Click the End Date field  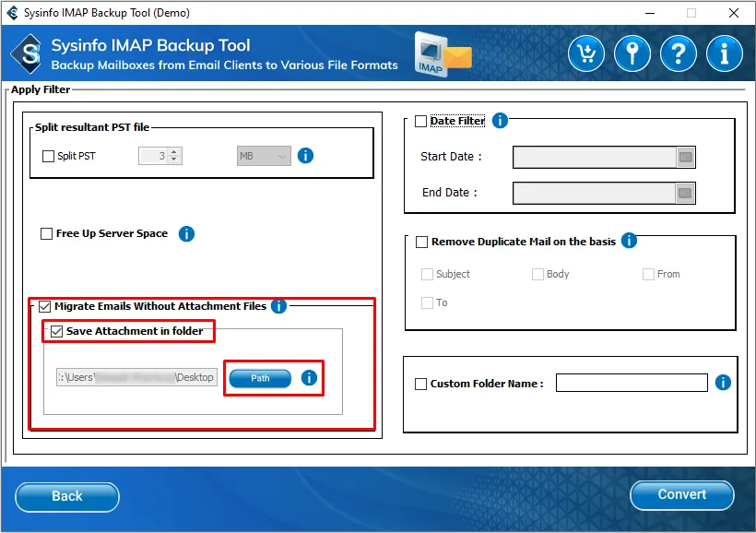point(594,194)
